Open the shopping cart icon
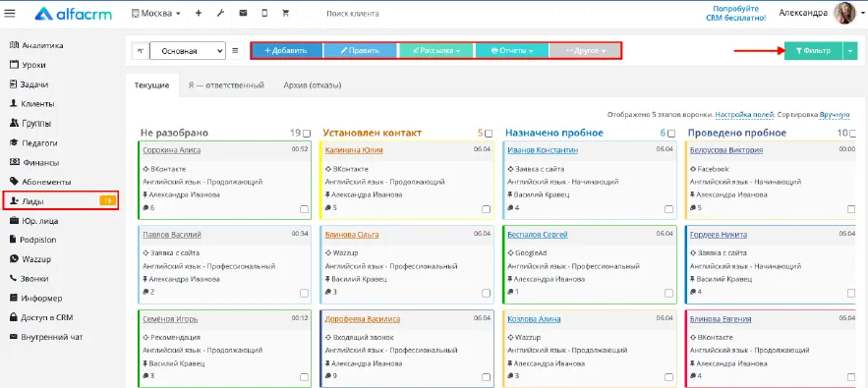 286,14
